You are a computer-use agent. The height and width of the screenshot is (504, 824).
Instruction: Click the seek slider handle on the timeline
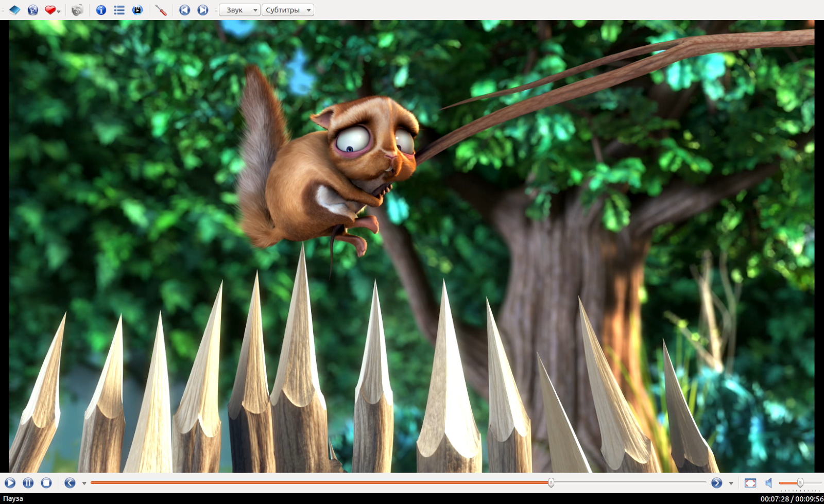coord(551,482)
